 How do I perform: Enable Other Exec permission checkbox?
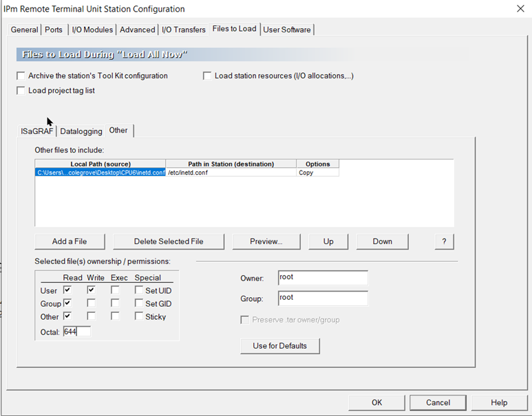coord(115,316)
